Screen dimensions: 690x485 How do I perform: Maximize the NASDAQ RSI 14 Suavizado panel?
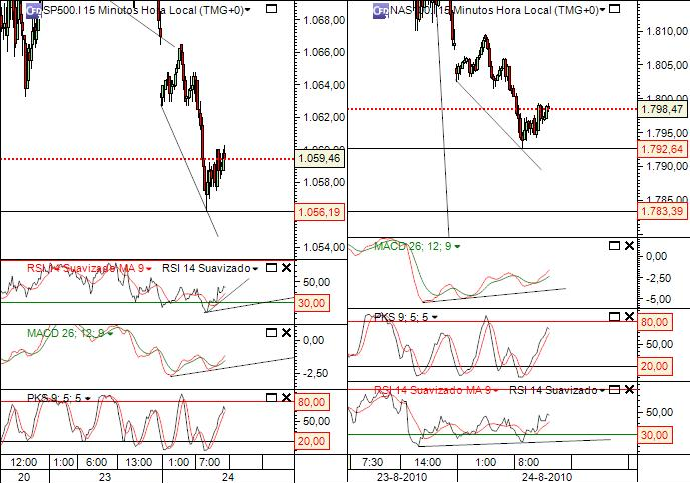click(x=614, y=389)
